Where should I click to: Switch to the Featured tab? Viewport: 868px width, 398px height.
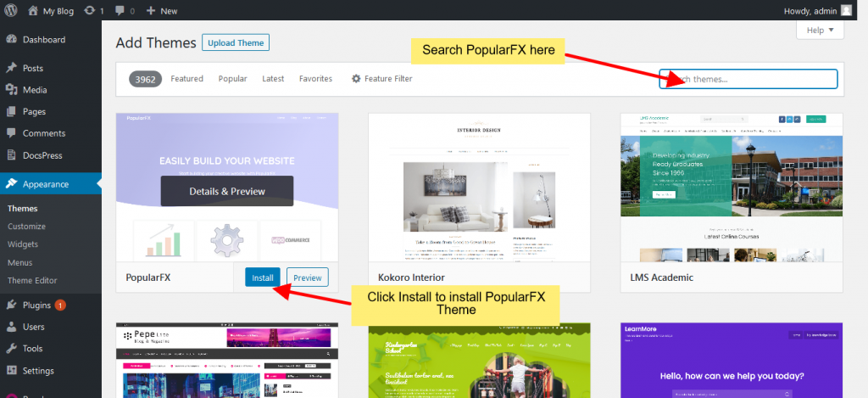186,79
